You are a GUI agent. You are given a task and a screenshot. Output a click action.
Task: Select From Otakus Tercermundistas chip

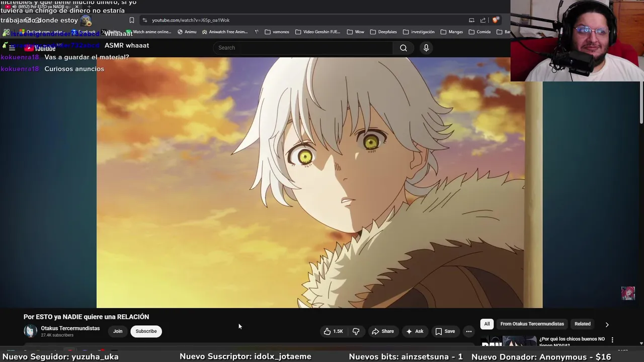[532, 324]
